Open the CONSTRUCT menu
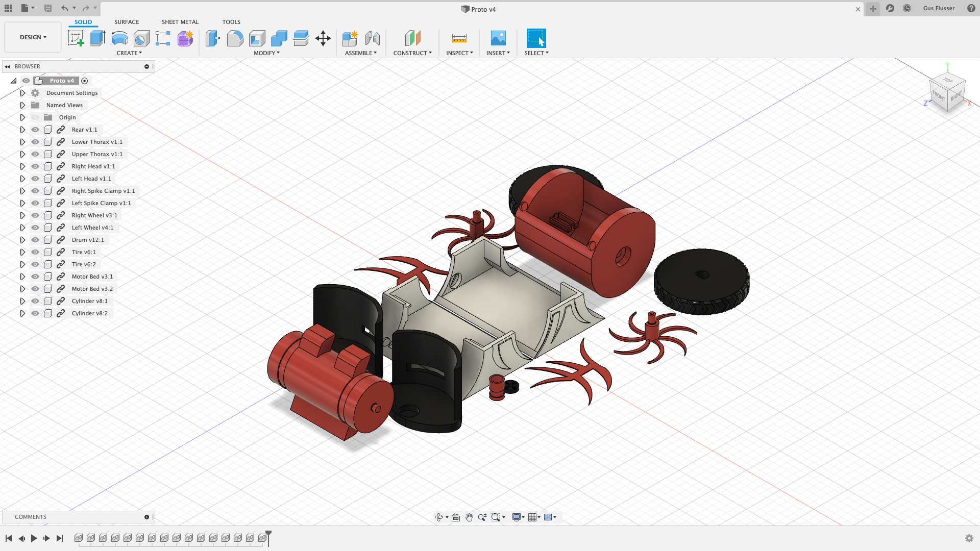Image resolution: width=980 pixels, height=551 pixels. (x=412, y=53)
